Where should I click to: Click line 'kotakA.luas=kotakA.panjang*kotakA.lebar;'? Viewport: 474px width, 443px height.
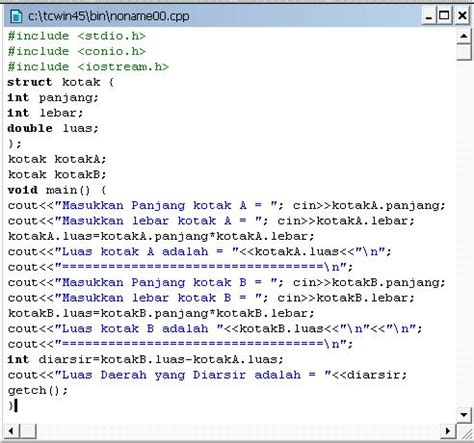(x=161, y=236)
